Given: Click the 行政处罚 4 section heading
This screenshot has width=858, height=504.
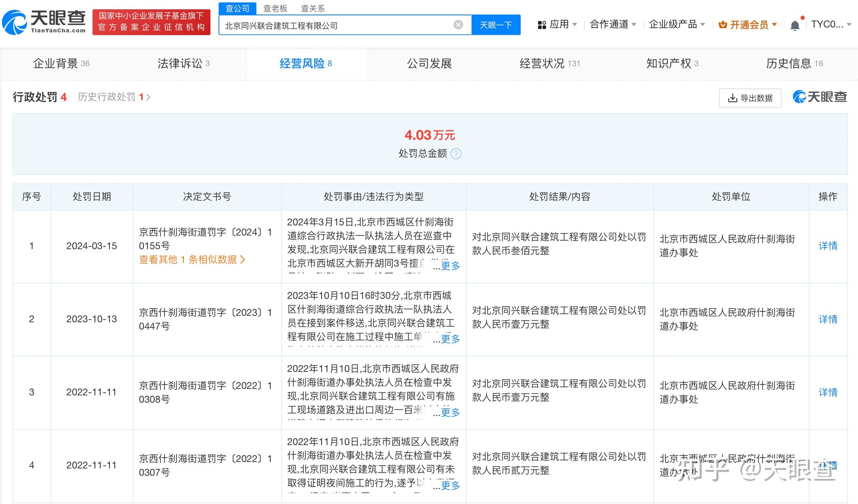Looking at the screenshot, I should coord(40,97).
